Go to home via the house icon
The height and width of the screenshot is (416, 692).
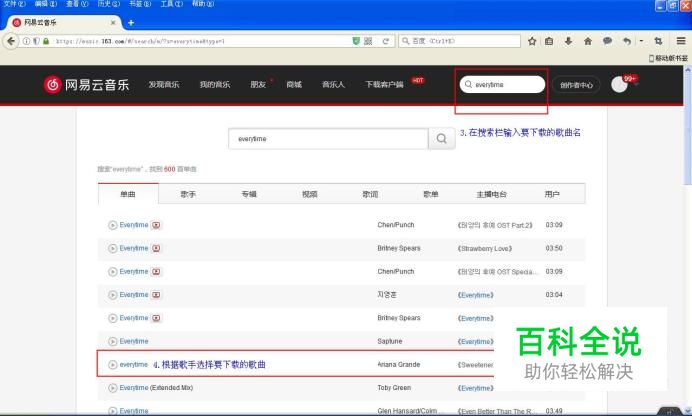[588, 41]
